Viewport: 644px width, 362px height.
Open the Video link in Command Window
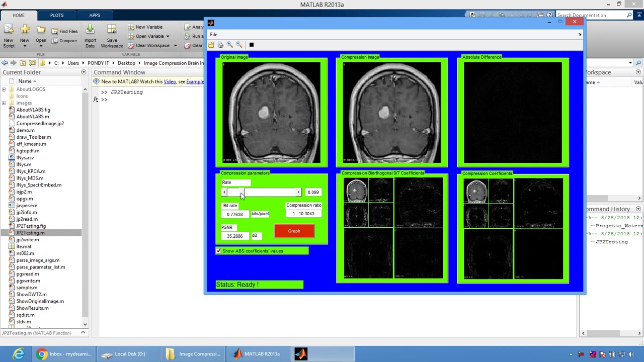point(170,81)
